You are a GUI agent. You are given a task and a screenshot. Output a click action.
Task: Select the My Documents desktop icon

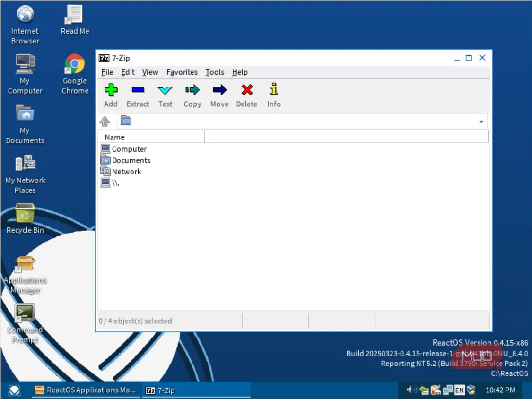(25, 124)
